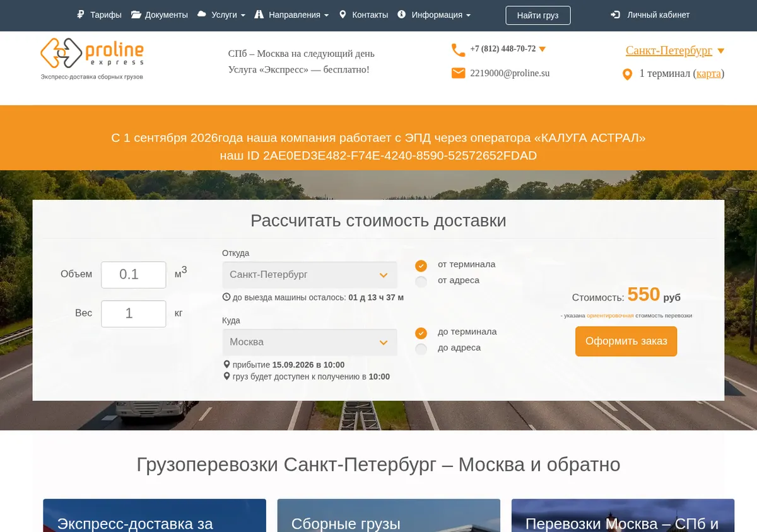Screen dimensions: 757x532
Task: Open the Направления menu
Action: coord(291,14)
